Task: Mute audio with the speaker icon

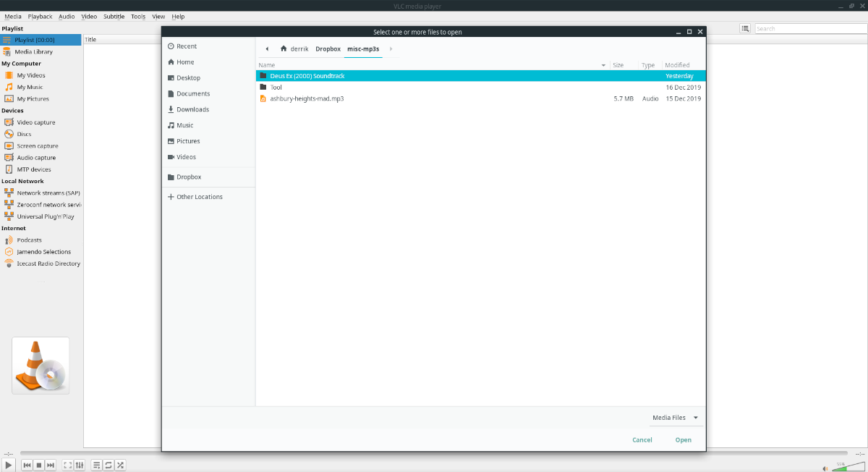Action: click(824, 467)
